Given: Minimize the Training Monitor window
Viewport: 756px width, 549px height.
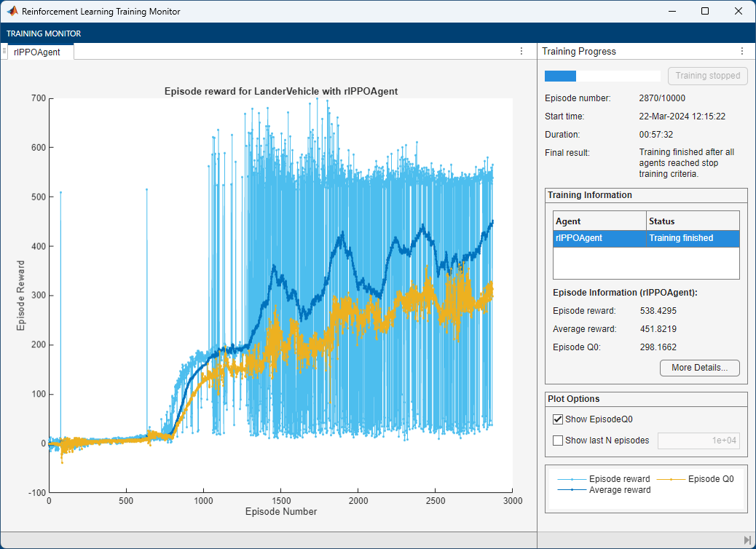Looking at the screenshot, I should 672,11.
